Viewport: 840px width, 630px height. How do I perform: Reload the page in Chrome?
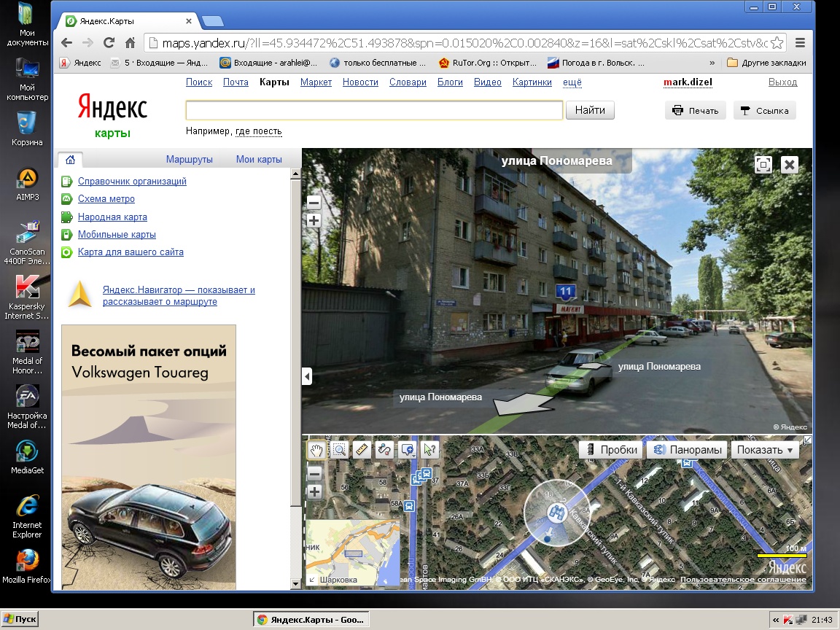(109, 43)
